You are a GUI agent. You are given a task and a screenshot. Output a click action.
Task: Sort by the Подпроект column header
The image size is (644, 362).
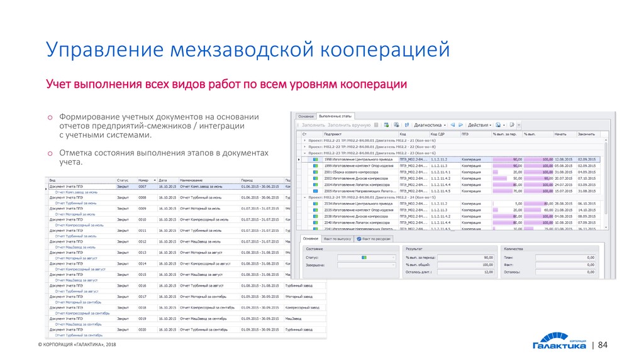point(360,134)
